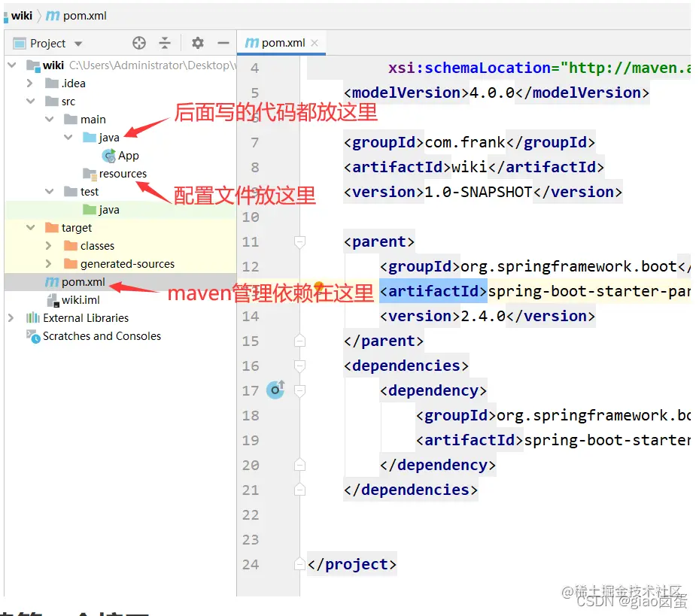Click the App class icon
699x616 pixels.
pyautogui.click(x=108, y=156)
